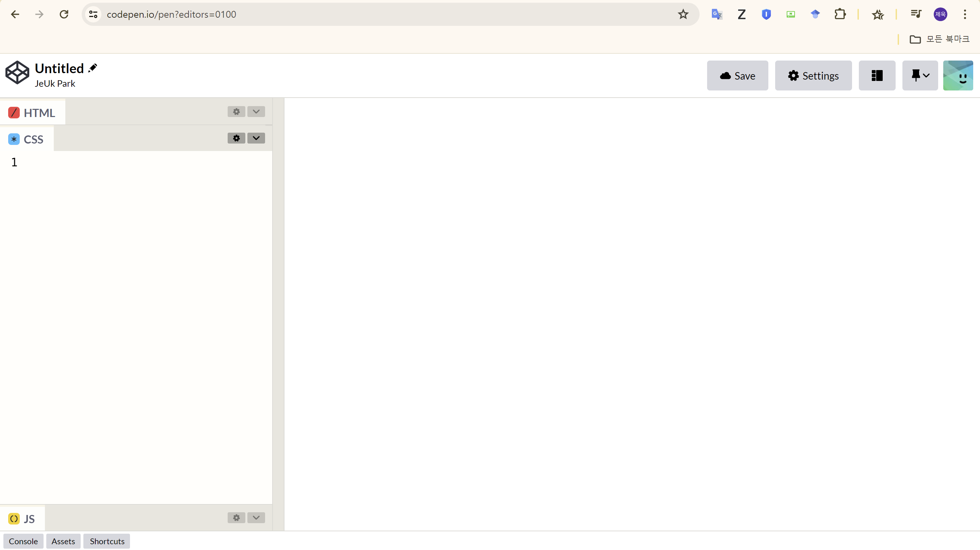Change the editor layout view
The width and height of the screenshot is (980, 550).
click(877, 76)
